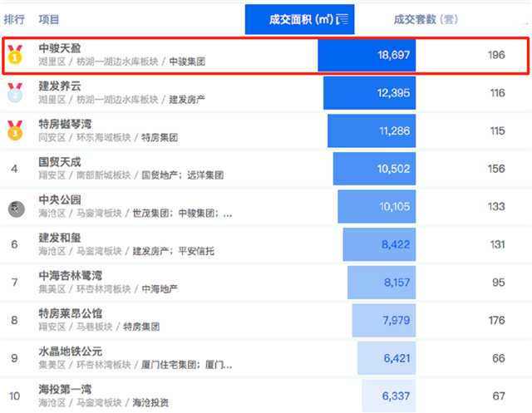
Task: Click the 8,157 area bar
Action: coord(382,283)
